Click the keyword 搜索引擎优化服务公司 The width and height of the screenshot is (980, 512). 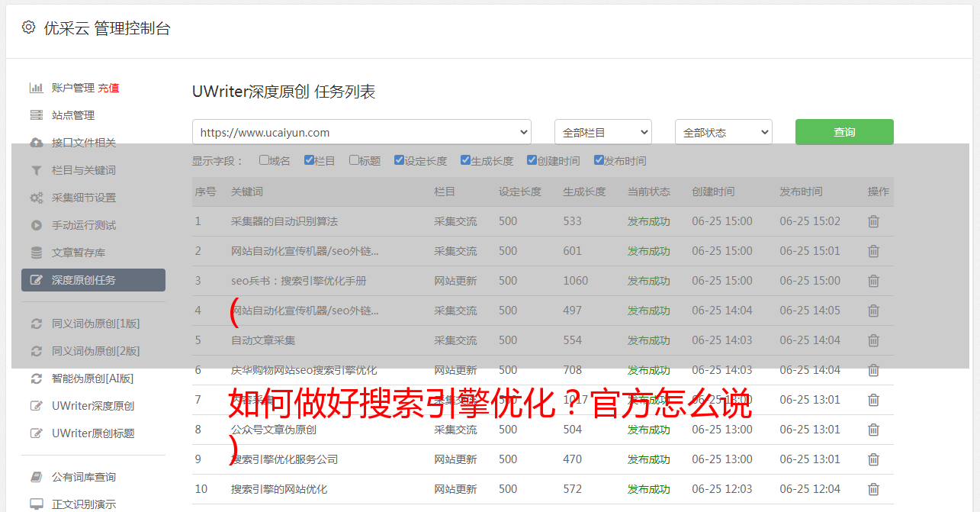[x=284, y=459]
